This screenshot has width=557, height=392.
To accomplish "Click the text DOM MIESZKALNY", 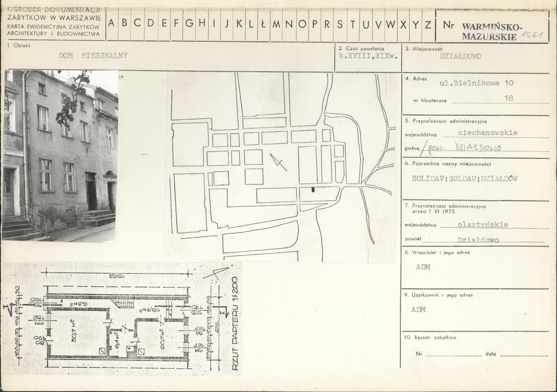I will 93,55.
